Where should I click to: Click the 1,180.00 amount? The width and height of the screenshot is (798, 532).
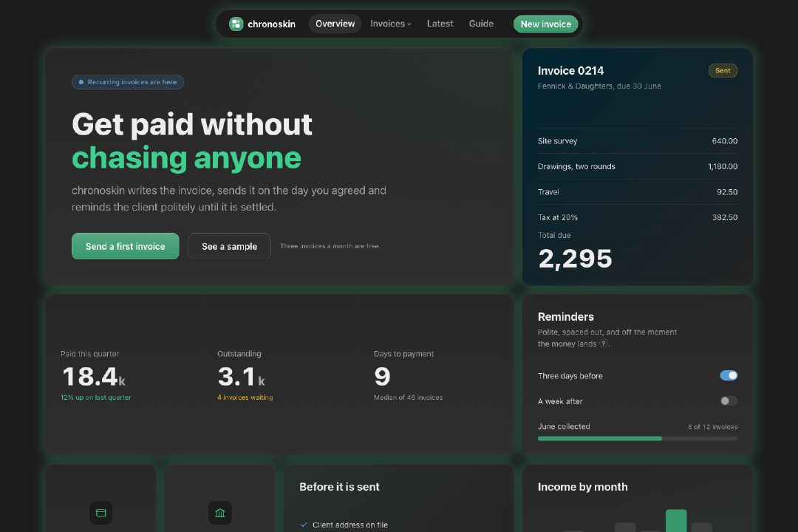pos(723,166)
